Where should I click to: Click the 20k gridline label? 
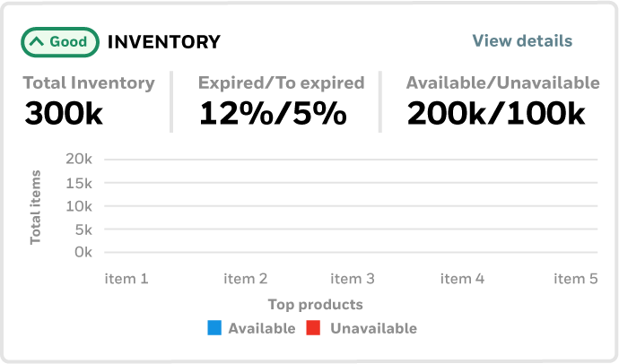[x=79, y=160]
